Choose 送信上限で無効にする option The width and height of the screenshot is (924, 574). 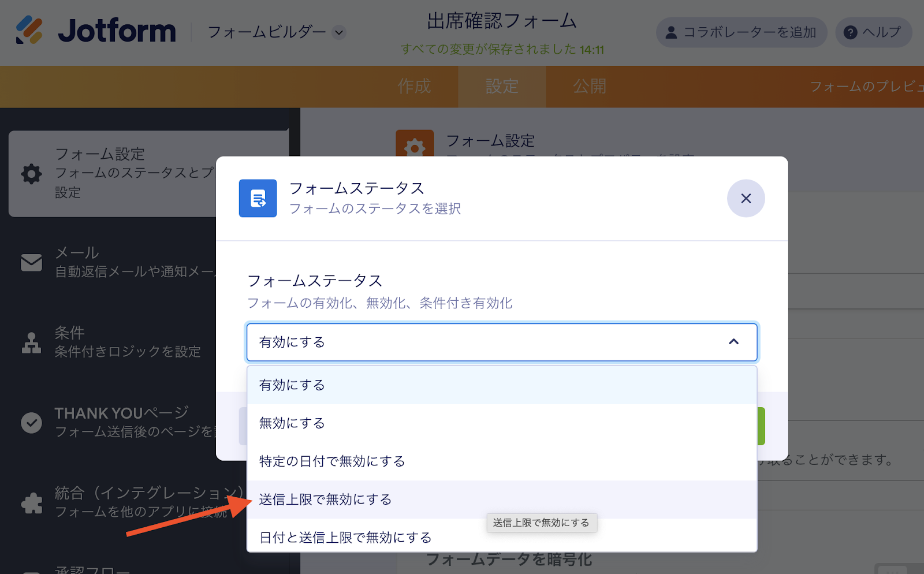tap(502, 500)
